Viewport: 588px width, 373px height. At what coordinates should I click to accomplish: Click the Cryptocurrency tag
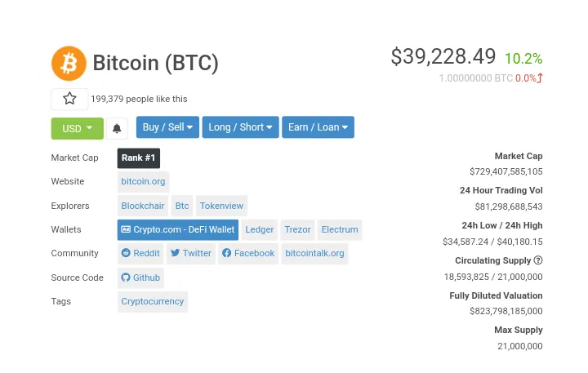tap(153, 302)
